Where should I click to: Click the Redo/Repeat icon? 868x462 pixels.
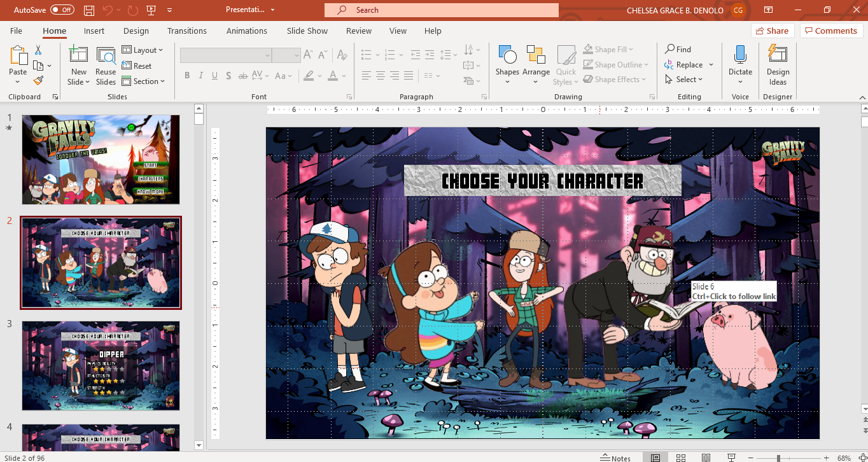(132, 10)
